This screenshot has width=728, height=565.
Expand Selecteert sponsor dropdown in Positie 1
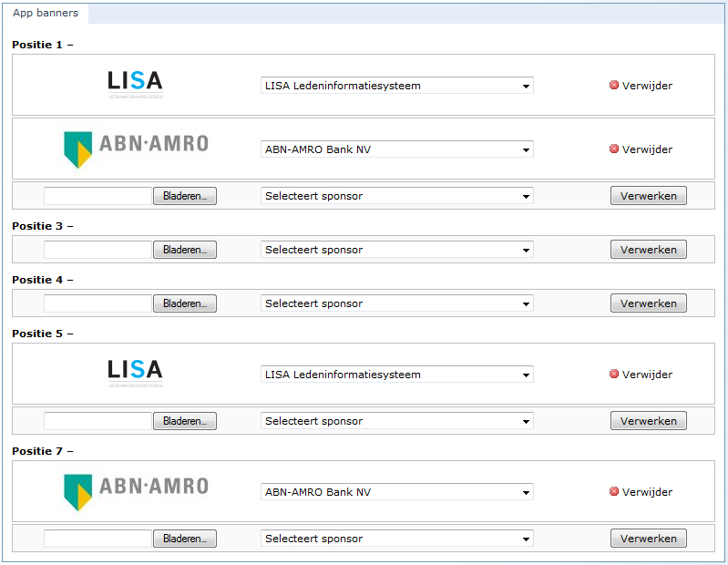tap(397, 196)
